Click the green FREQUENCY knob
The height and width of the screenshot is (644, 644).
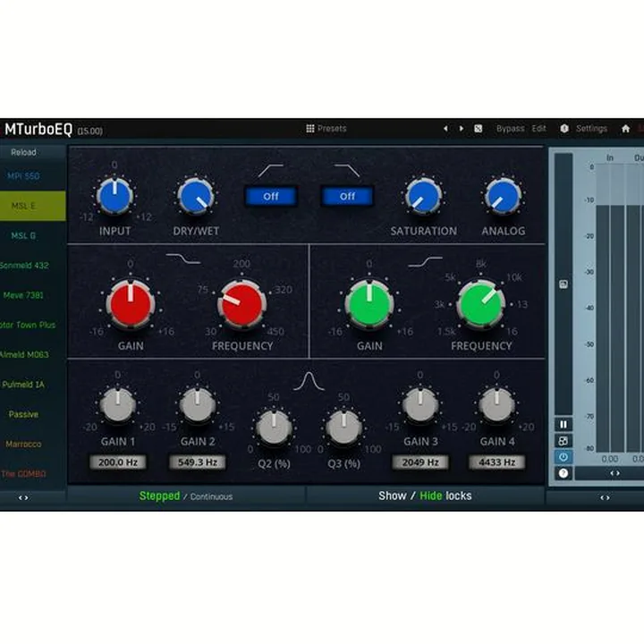pos(480,304)
